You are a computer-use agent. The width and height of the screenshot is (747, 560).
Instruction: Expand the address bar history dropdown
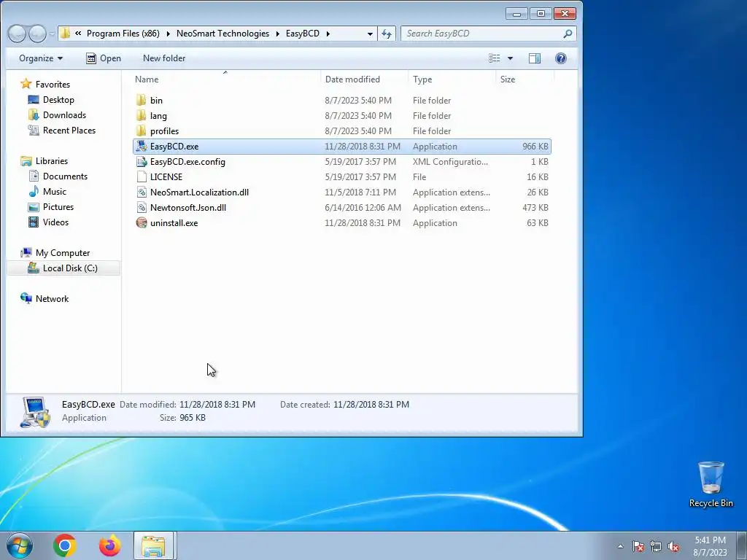(x=370, y=34)
